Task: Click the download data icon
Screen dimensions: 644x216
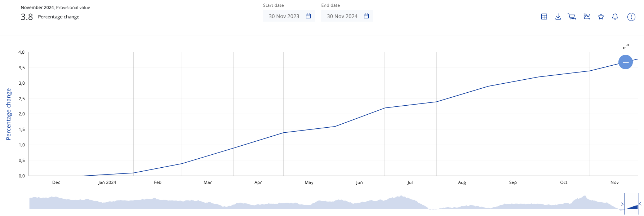Action: click(558, 17)
